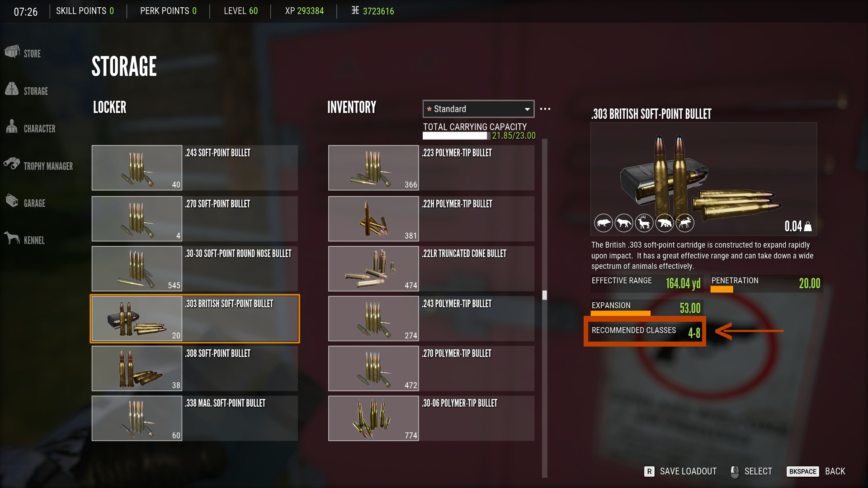Image resolution: width=868 pixels, height=488 pixels.
Task: Open the three-dot loadout options menu
Action: pos(545,109)
